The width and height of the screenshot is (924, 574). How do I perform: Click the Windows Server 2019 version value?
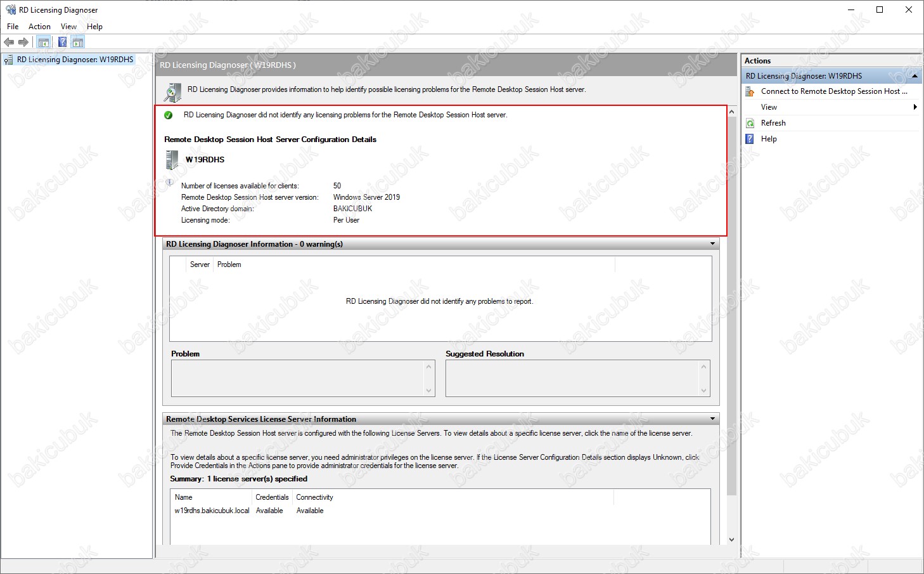coord(366,197)
